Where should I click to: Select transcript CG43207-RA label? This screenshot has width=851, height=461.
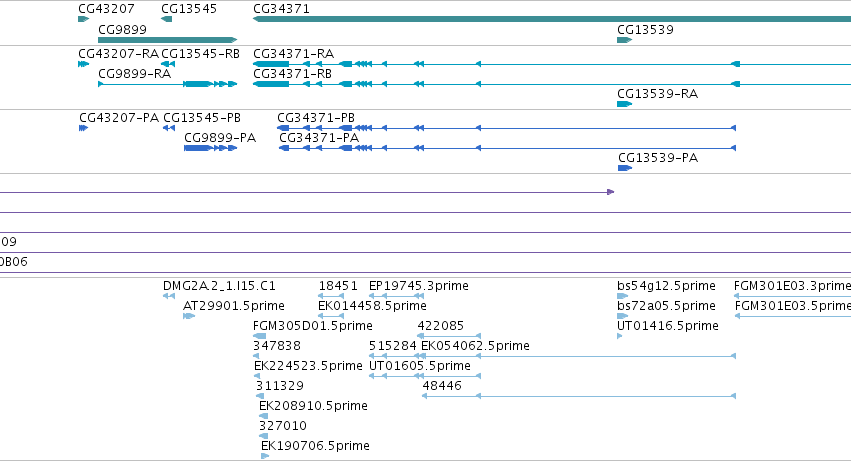pyautogui.click(x=118, y=54)
